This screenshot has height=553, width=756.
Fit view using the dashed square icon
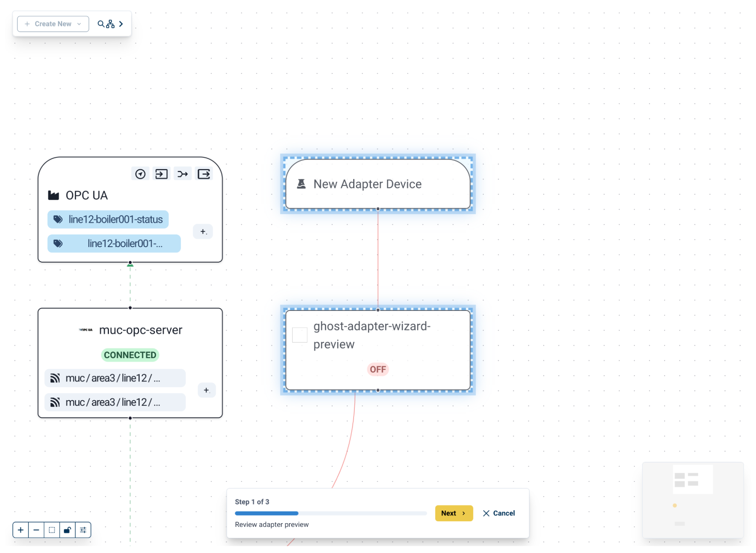pyautogui.click(x=52, y=530)
